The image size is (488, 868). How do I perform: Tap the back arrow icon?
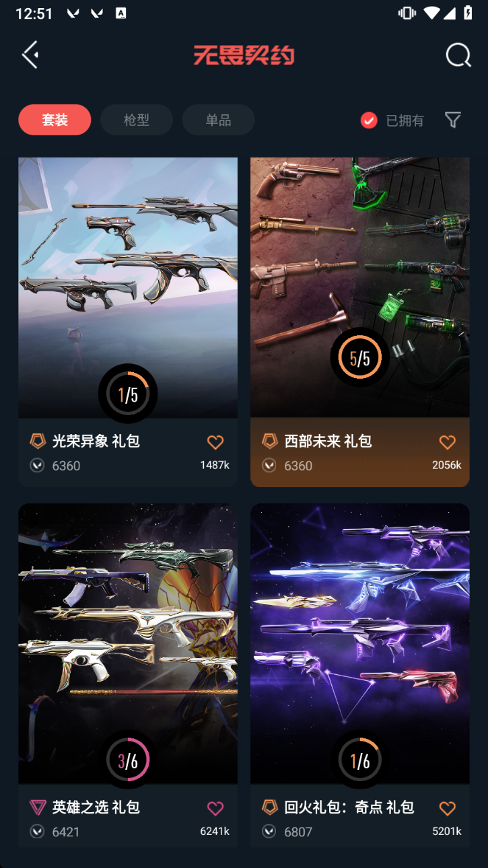30,55
